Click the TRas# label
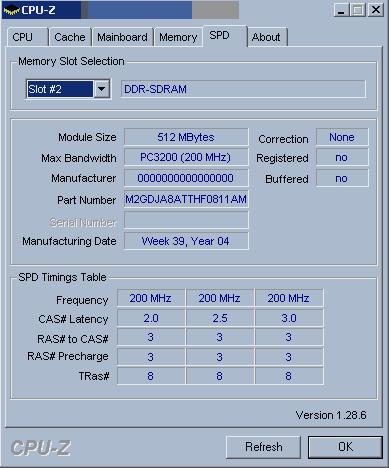The width and height of the screenshot is (389, 468). click(x=94, y=376)
